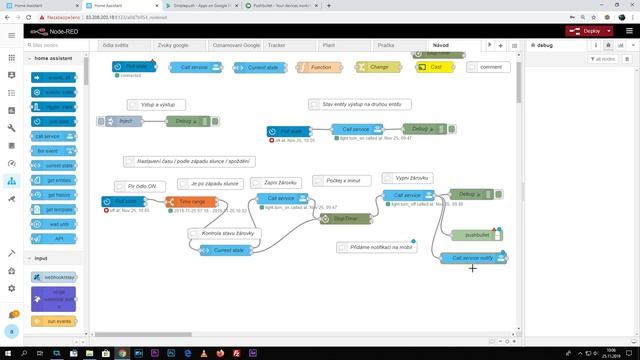Open debug sidebar tab selector dropdown

click(633, 45)
